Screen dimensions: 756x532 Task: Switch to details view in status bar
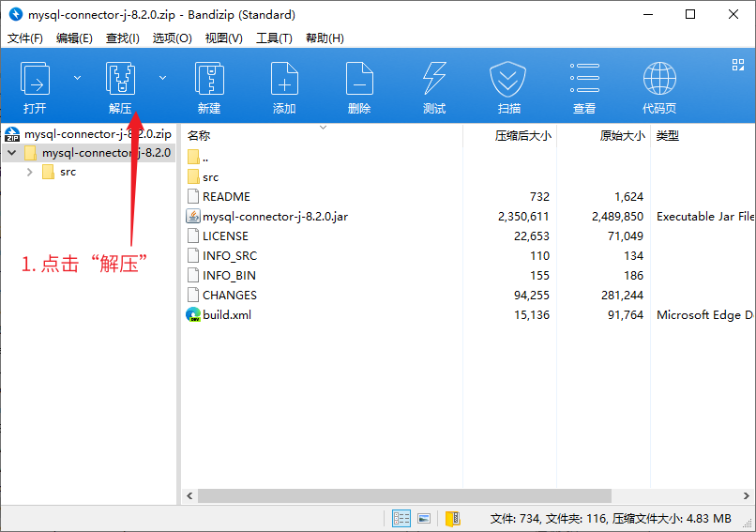pyautogui.click(x=401, y=518)
